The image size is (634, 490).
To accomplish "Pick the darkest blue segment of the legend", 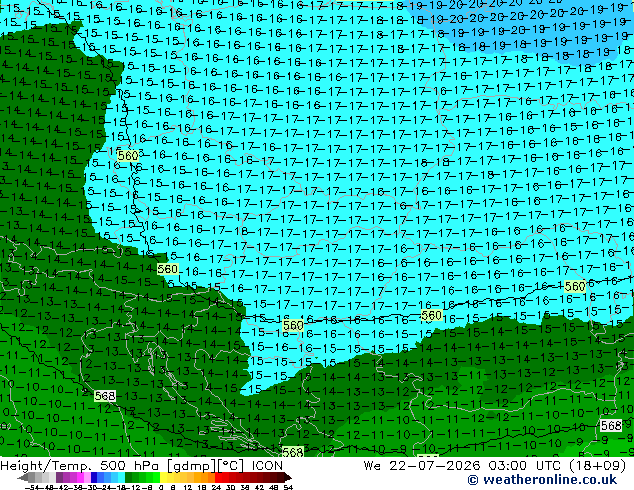I will tap(94, 477).
